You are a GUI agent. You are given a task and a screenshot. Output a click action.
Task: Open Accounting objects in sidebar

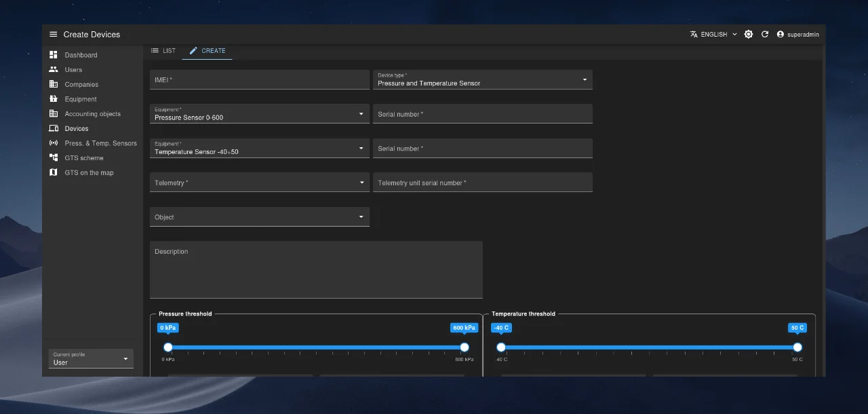point(92,114)
